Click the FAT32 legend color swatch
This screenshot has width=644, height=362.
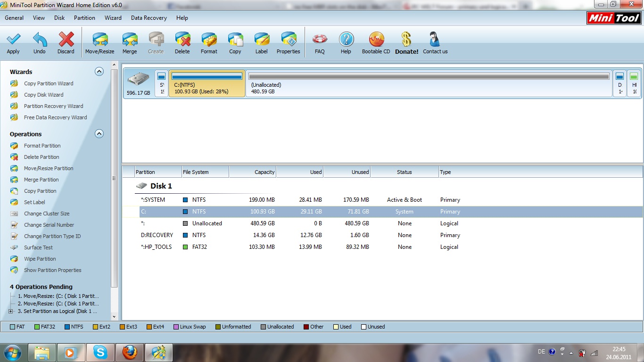pyautogui.click(x=37, y=327)
